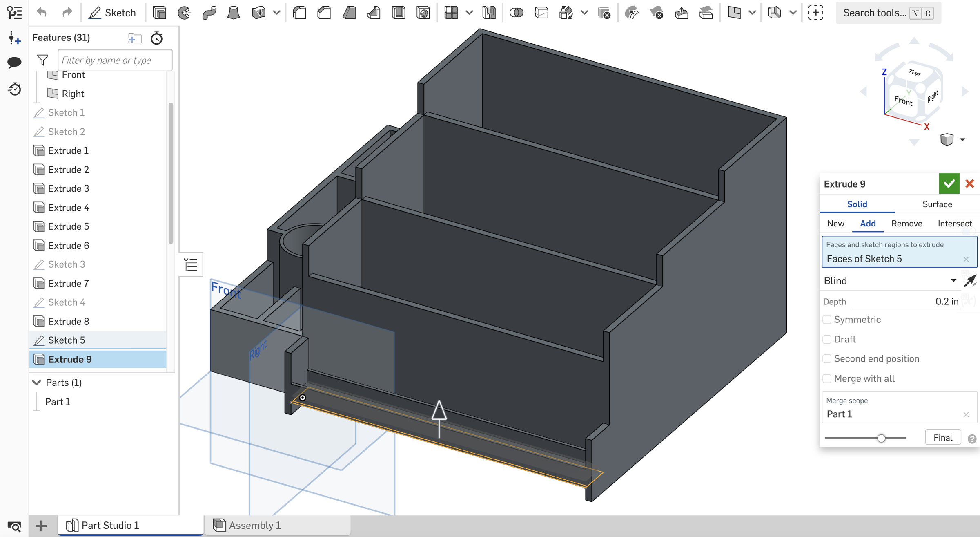980x537 pixels.
Task: Select the Hole tool
Action: [x=423, y=12]
